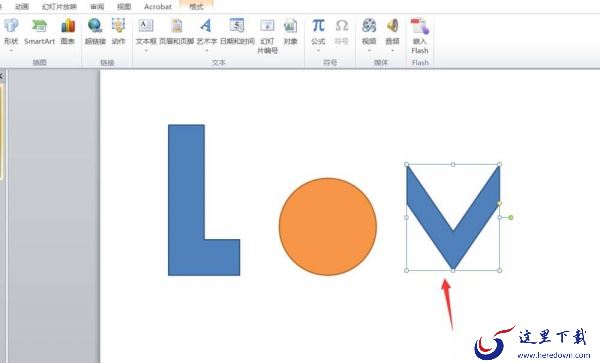Switch to the 格式 Format tab
The image size is (600, 363).
coord(196,7)
